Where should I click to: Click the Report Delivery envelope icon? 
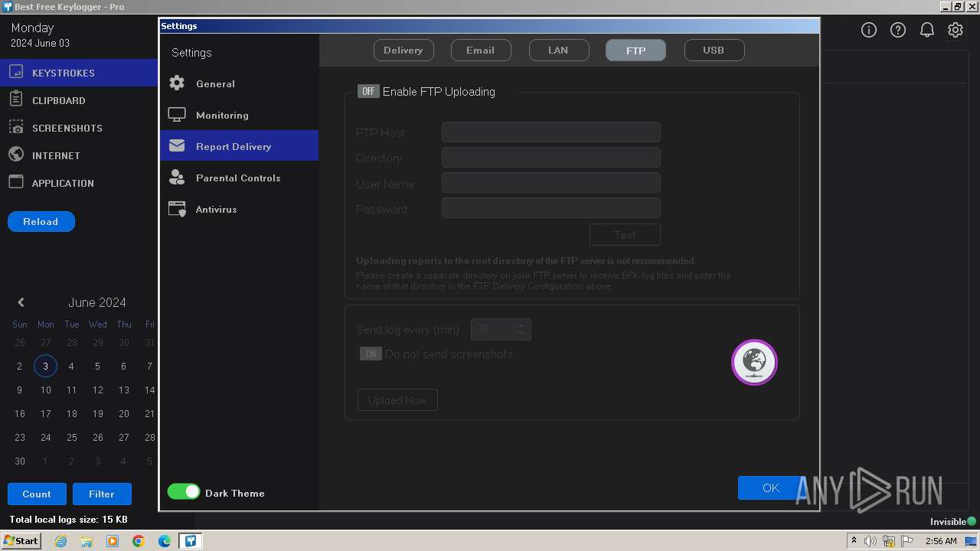pos(177,145)
